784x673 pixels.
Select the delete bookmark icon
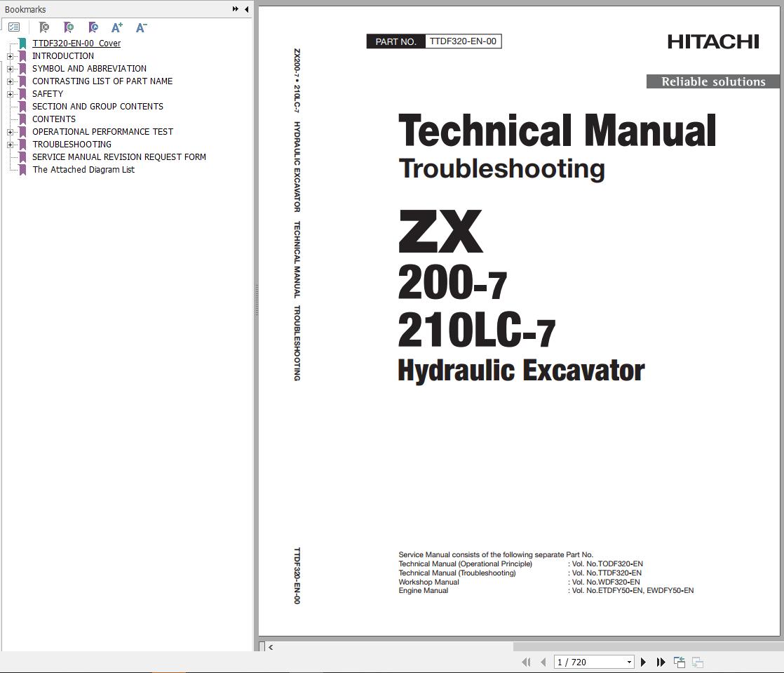pyautogui.click(x=43, y=28)
